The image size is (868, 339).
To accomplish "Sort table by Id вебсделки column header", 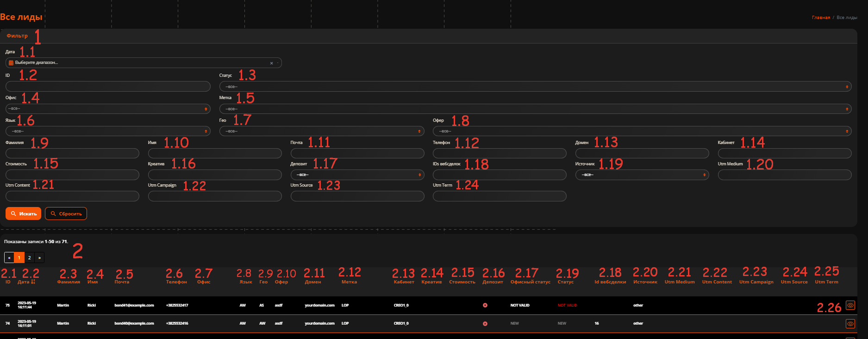I will pos(610,282).
